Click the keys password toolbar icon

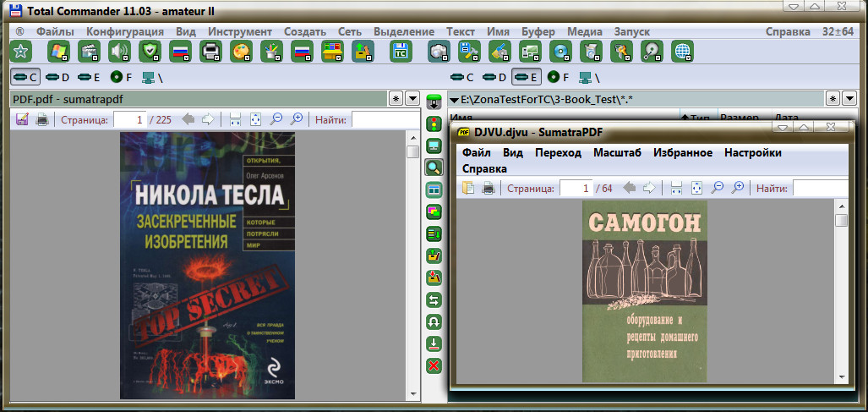[x=622, y=52]
